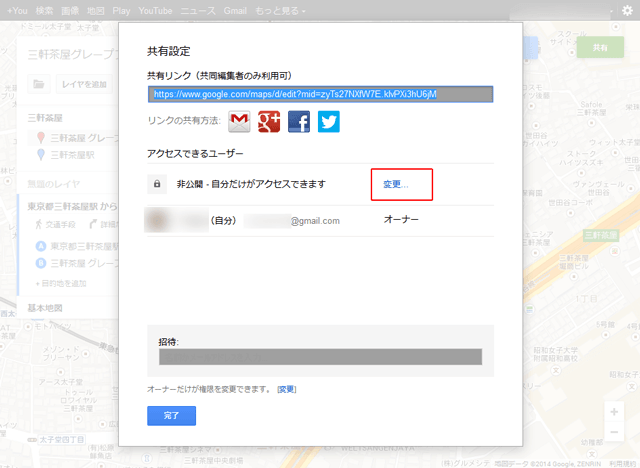Screen dimensions: 640x468
Task: Share link via Google+ icon
Action: (269, 122)
